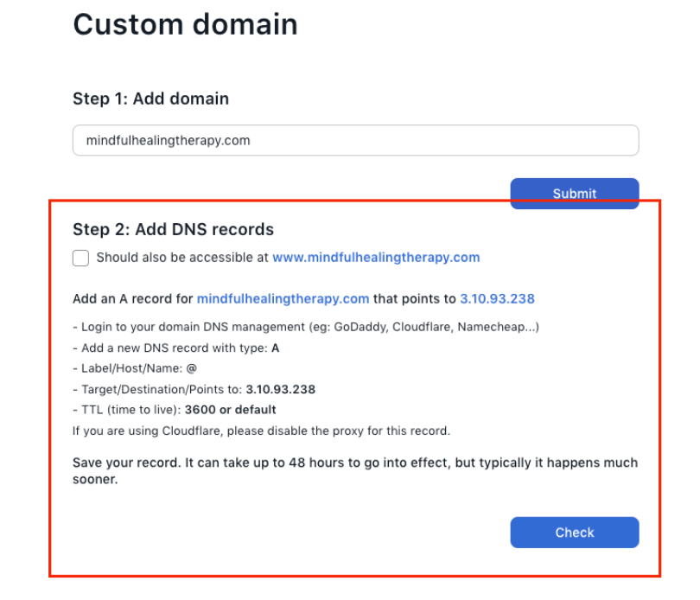This screenshot has height=600, width=700.
Task: Click the Save your record paragraph
Action: coord(355,471)
